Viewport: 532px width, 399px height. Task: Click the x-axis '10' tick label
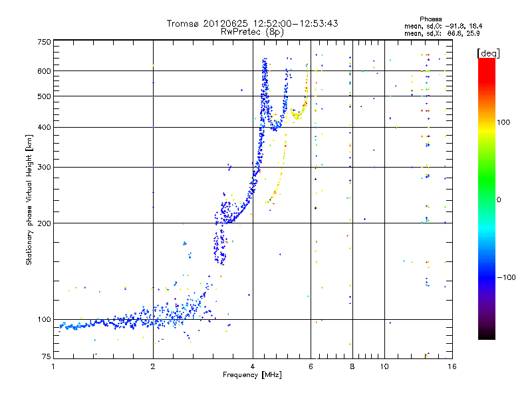click(x=384, y=366)
